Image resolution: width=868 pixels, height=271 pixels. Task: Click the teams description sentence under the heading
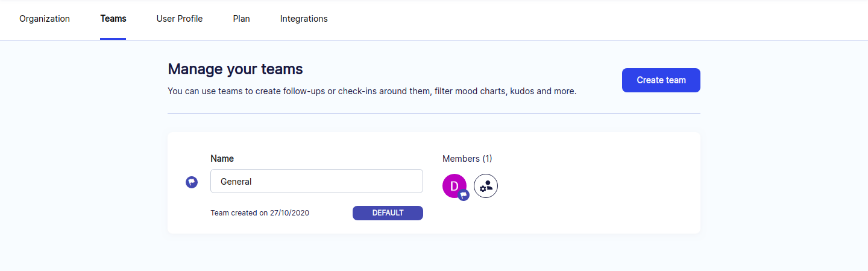click(x=372, y=92)
